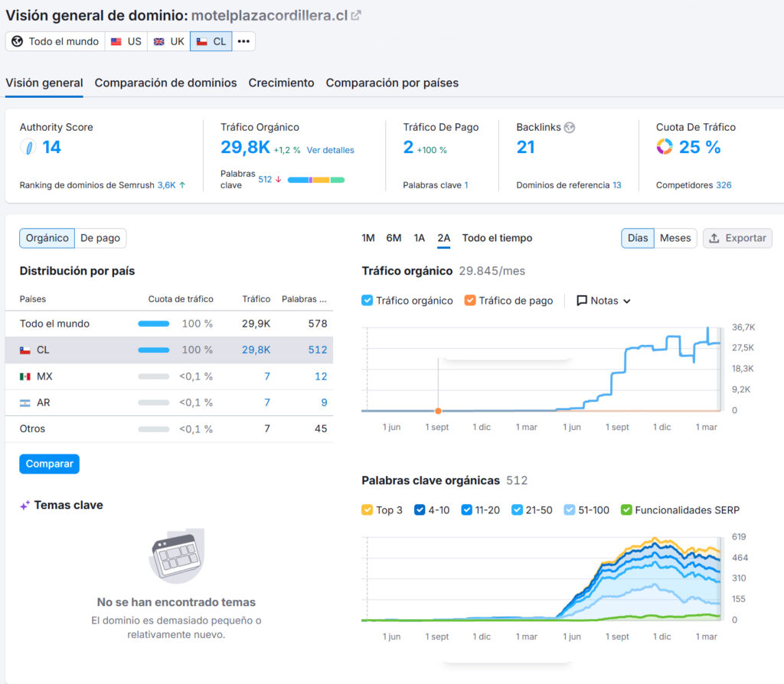The image size is (784, 684).
Task: Click the Otros row label
Action: tap(32, 428)
